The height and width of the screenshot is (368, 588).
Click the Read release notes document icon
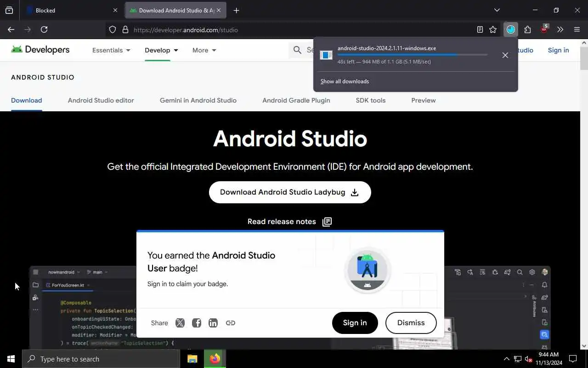point(327,222)
